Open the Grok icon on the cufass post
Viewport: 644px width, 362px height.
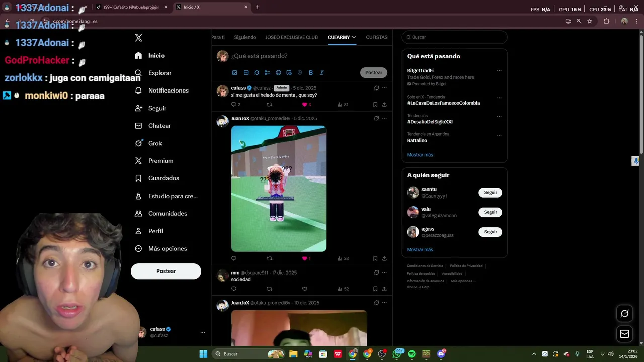376,88
